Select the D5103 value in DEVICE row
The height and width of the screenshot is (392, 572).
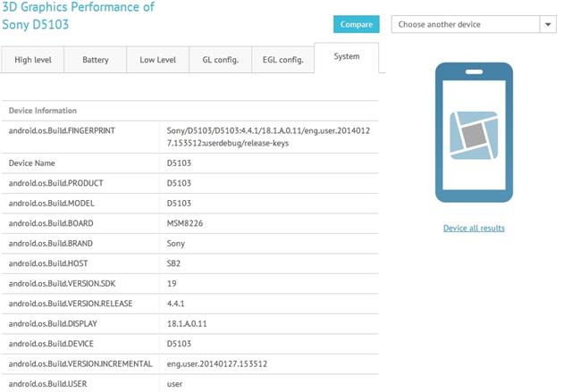tap(179, 343)
